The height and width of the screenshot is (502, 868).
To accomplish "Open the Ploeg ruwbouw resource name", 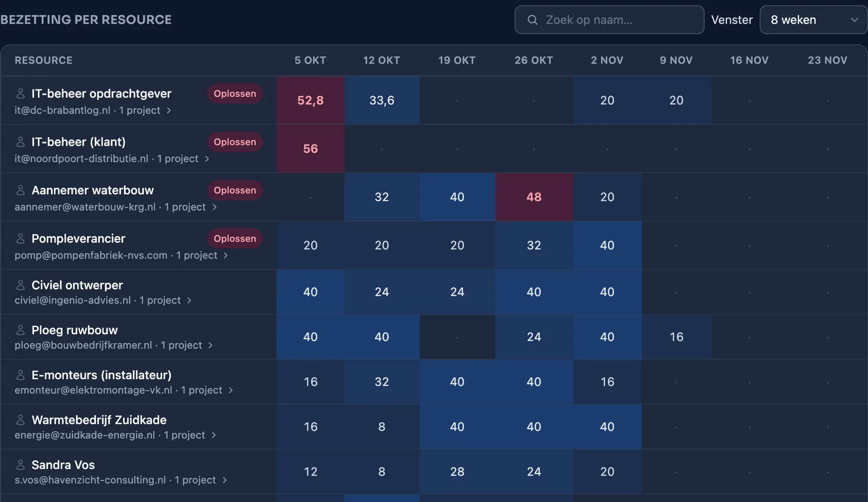I will click(x=75, y=330).
